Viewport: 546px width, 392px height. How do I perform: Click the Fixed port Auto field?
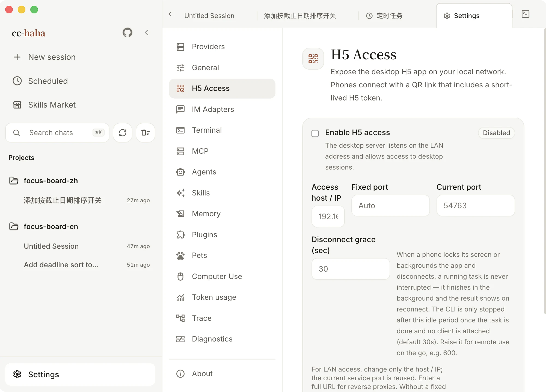pos(390,206)
